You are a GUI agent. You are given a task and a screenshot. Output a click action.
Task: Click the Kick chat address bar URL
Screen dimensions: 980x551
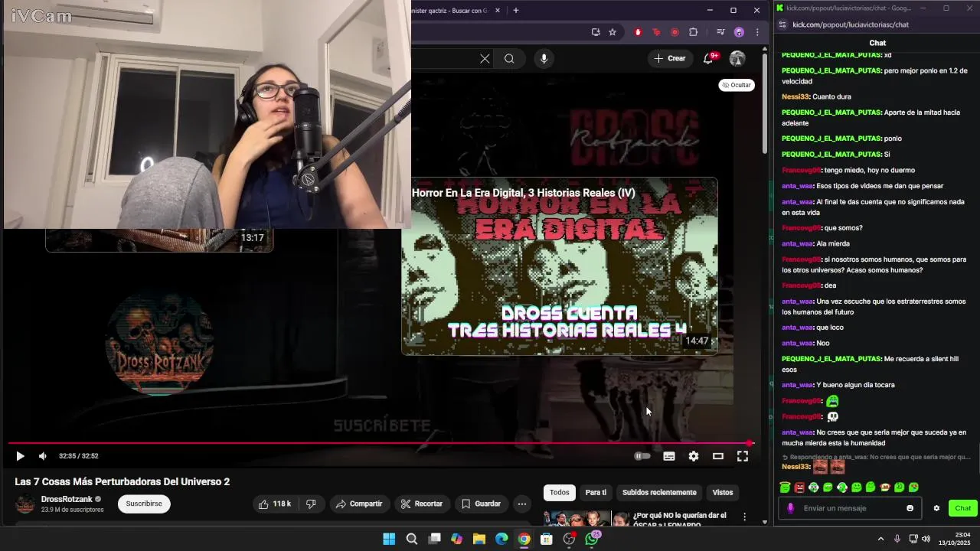tap(851, 24)
